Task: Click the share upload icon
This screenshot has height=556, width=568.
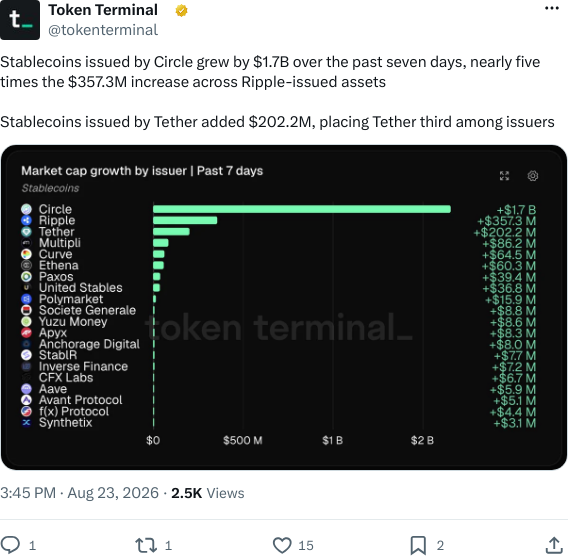Action: pos(554,545)
